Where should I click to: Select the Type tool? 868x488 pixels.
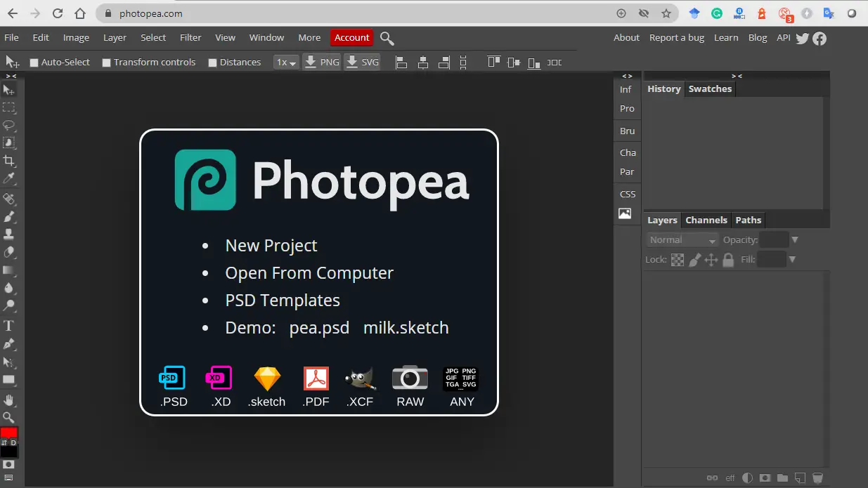pyautogui.click(x=9, y=325)
